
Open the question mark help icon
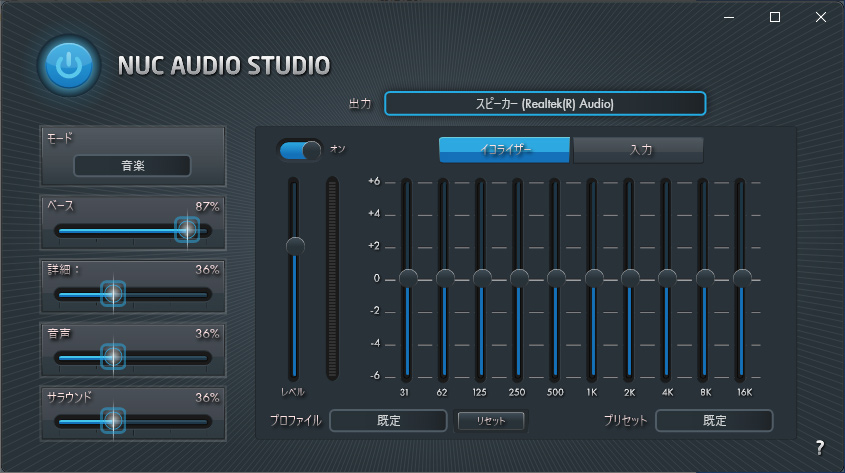point(820,447)
